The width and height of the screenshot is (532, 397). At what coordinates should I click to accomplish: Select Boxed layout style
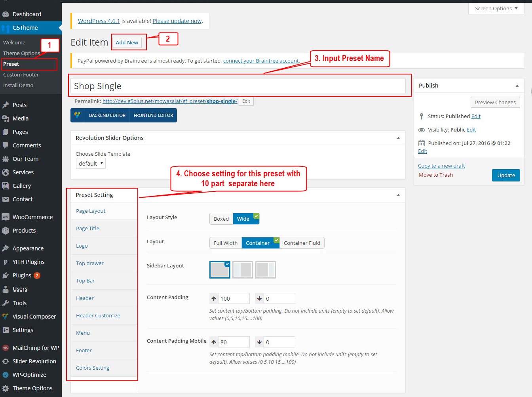221,219
